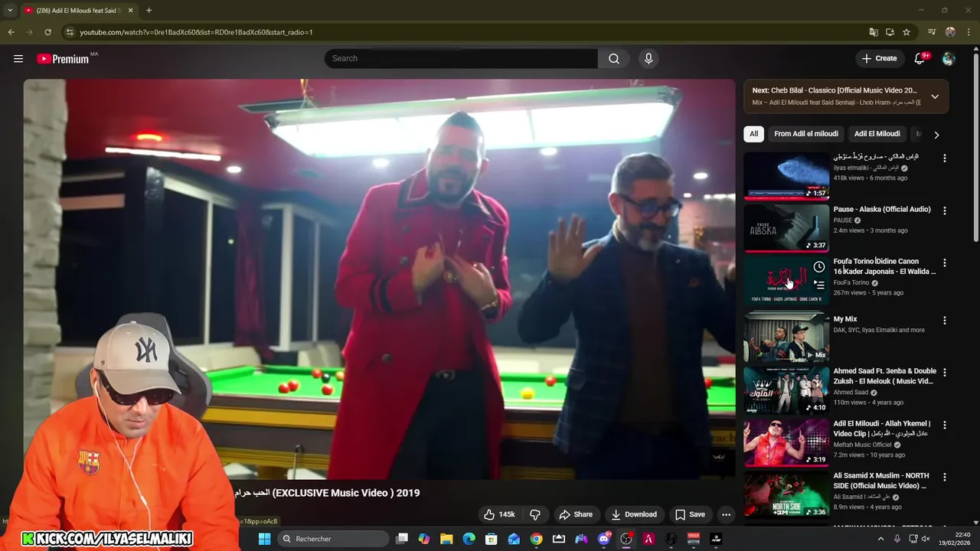
Task: Open Ahmed Saad El Melouk thumbnail
Action: click(x=786, y=390)
